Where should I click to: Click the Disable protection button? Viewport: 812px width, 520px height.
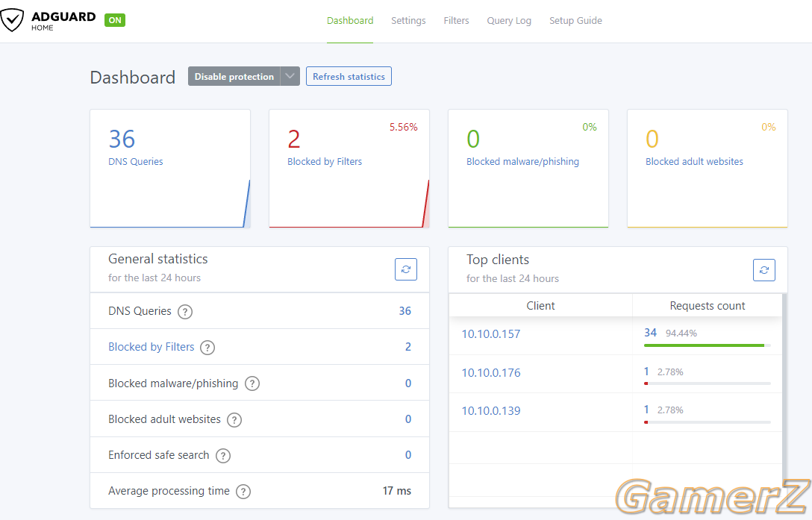point(234,76)
